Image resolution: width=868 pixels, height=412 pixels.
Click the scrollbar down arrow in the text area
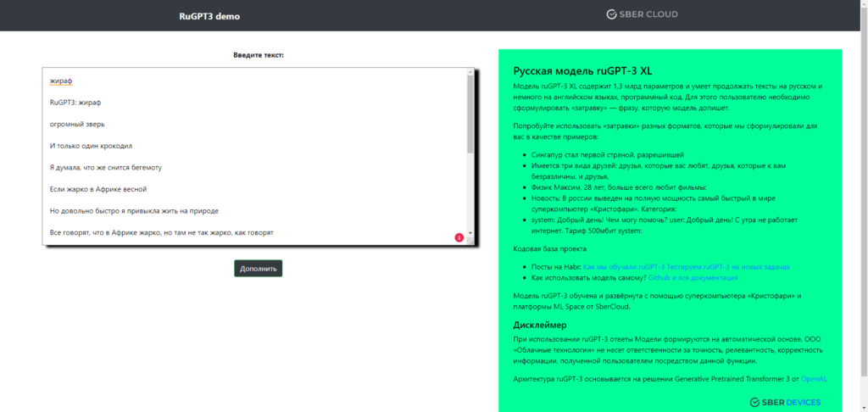470,233
